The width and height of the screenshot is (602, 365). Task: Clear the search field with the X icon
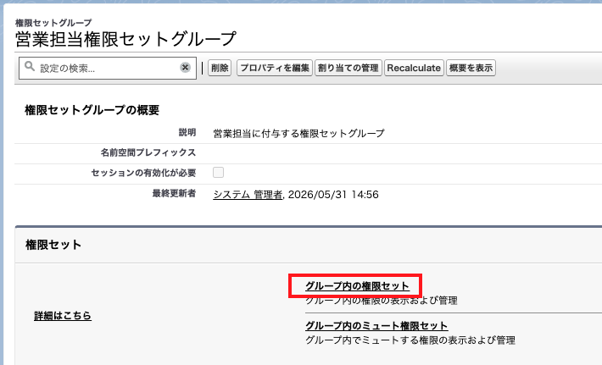pyautogui.click(x=185, y=68)
